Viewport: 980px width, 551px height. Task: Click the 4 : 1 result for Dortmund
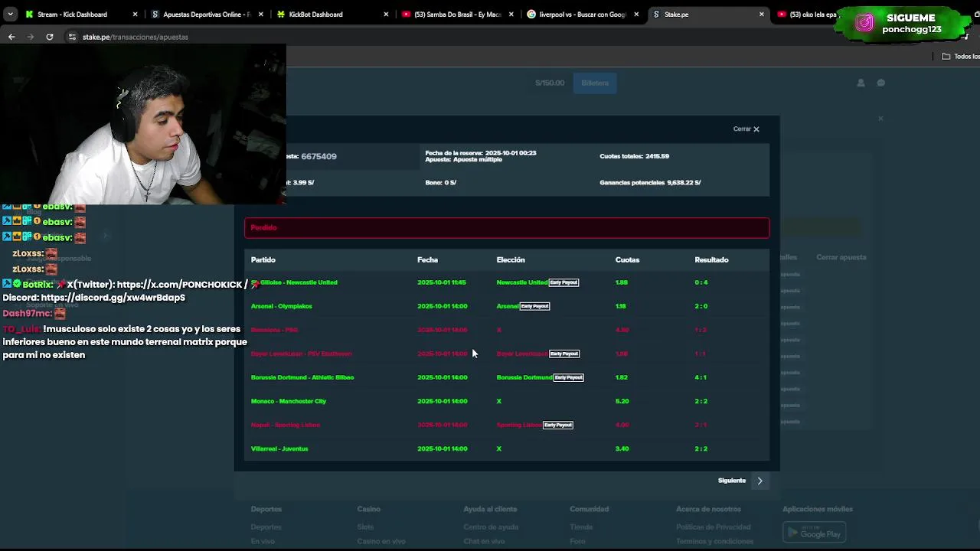coord(701,377)
